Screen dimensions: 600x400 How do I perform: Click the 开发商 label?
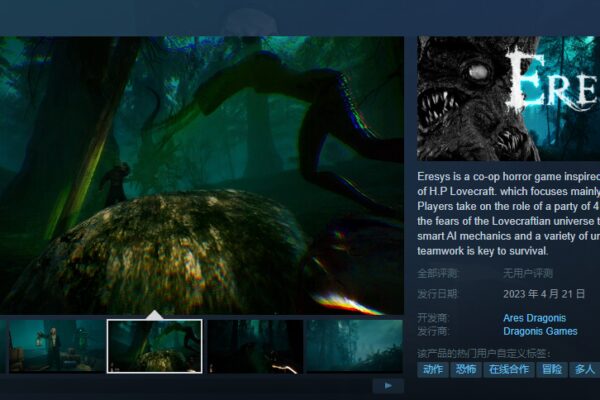tap(433, 318)
